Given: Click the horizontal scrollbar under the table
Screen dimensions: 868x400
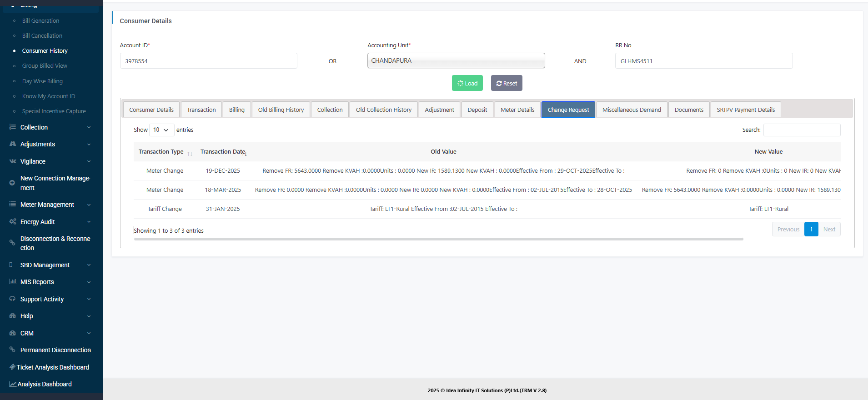Looking at the screenshot, I should tap(438, 239).
